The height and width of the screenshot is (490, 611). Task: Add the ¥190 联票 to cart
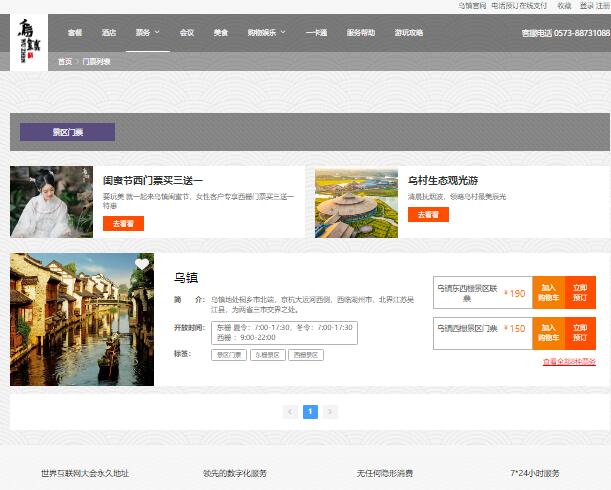(549, 293)
